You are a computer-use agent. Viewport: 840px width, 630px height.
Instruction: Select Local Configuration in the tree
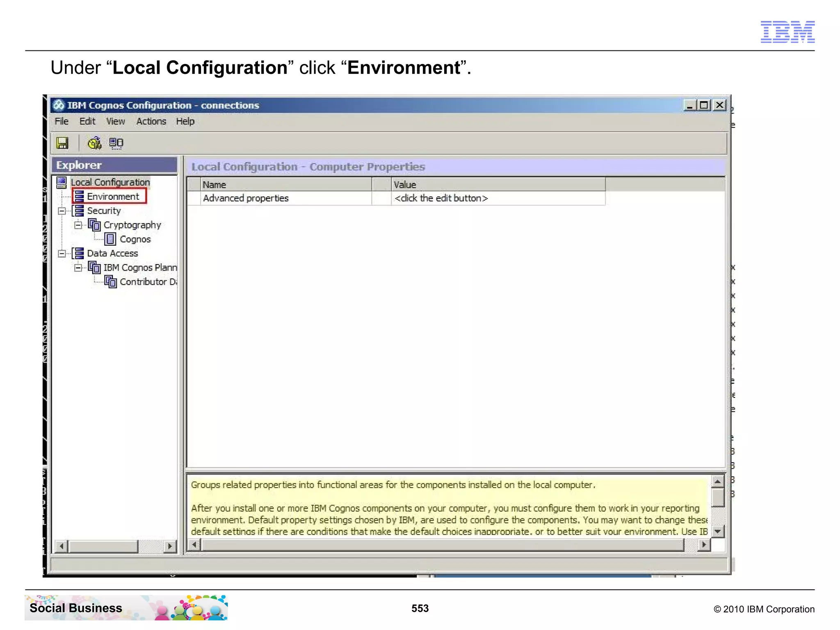[110, 182]
